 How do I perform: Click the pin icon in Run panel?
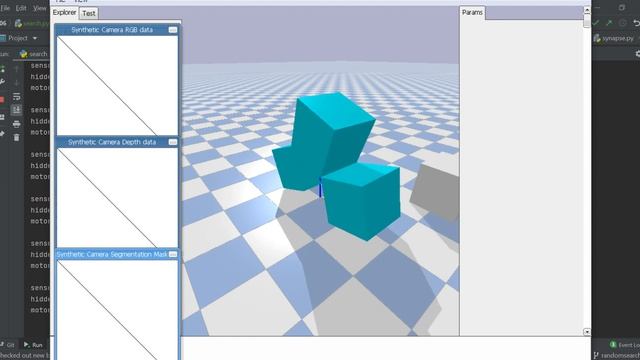[x=2, y=133]
